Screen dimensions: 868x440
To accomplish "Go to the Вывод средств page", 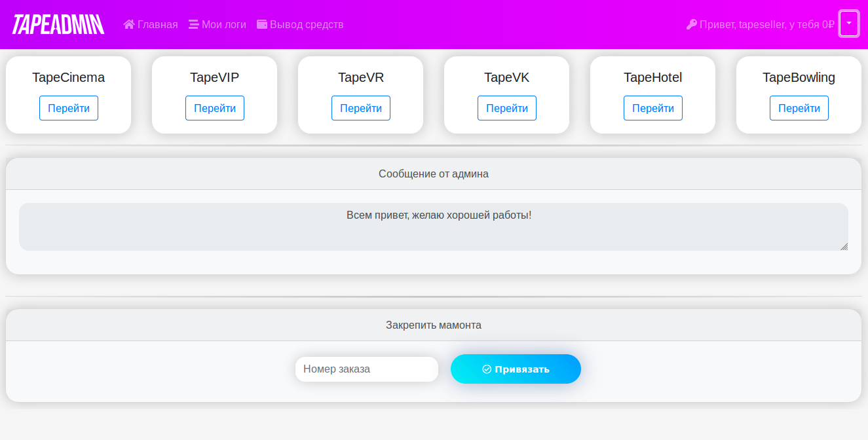I will (306, 24).
